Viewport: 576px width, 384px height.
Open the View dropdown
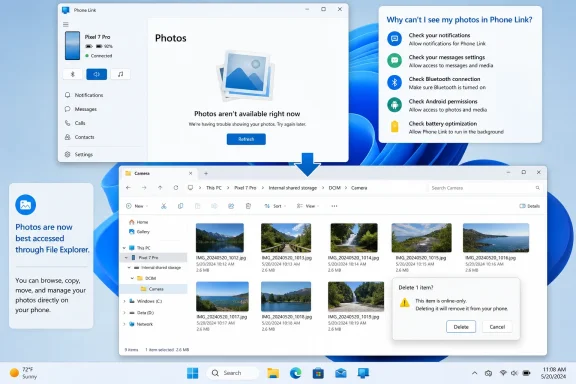coord(308,206)
